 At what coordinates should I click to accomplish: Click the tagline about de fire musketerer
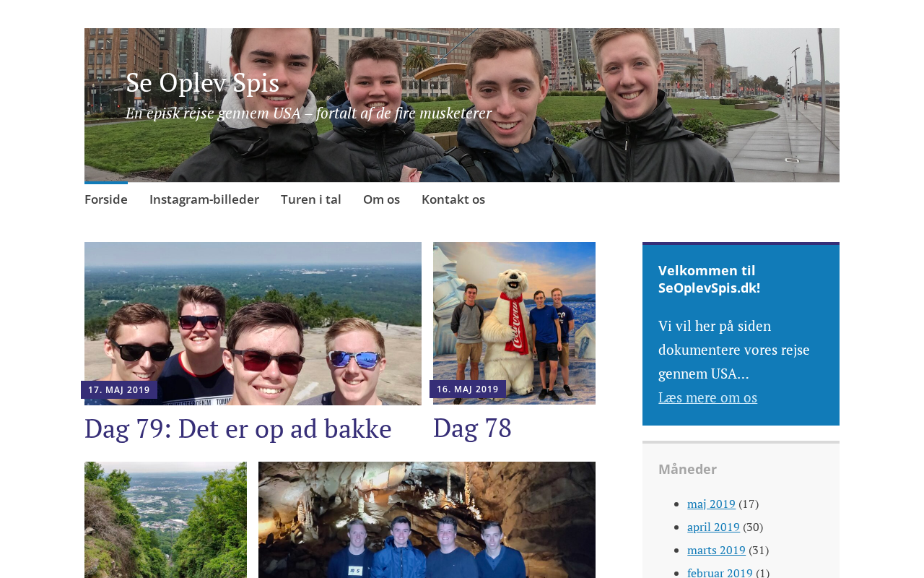(308, 113)
